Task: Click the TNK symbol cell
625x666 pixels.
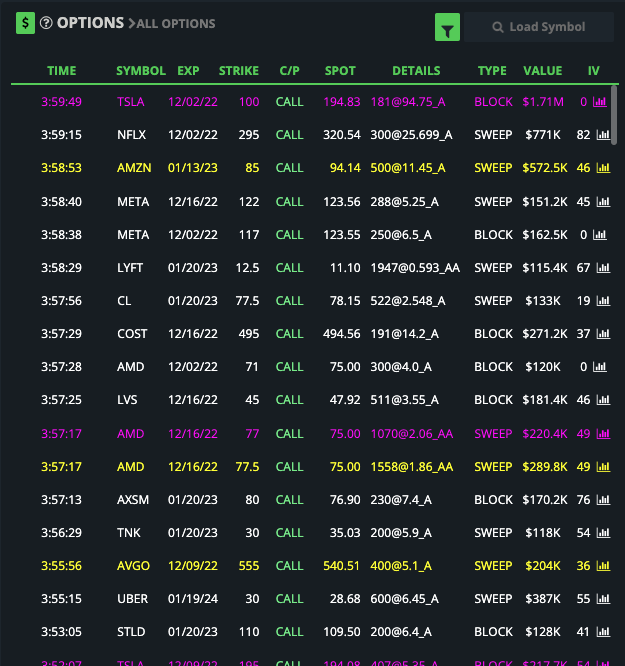Action: point(129,533)
